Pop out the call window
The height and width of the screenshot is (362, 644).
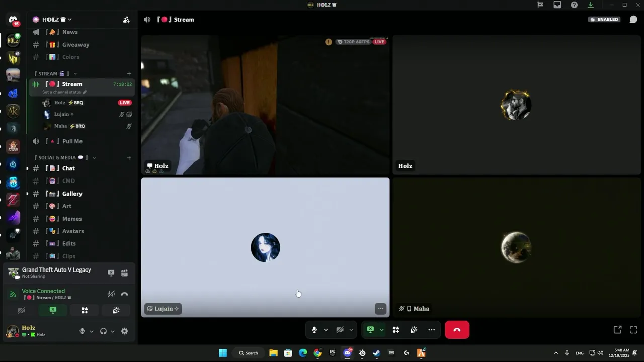tap(617, 330)
